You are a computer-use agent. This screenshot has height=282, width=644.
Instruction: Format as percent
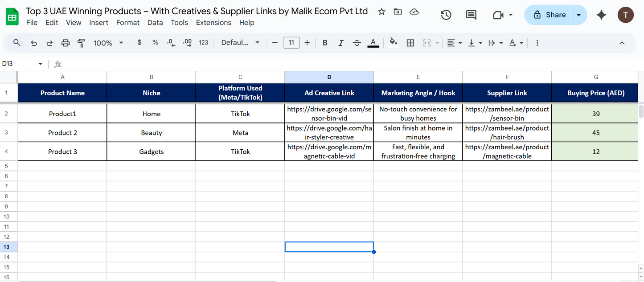coord(155,43)
